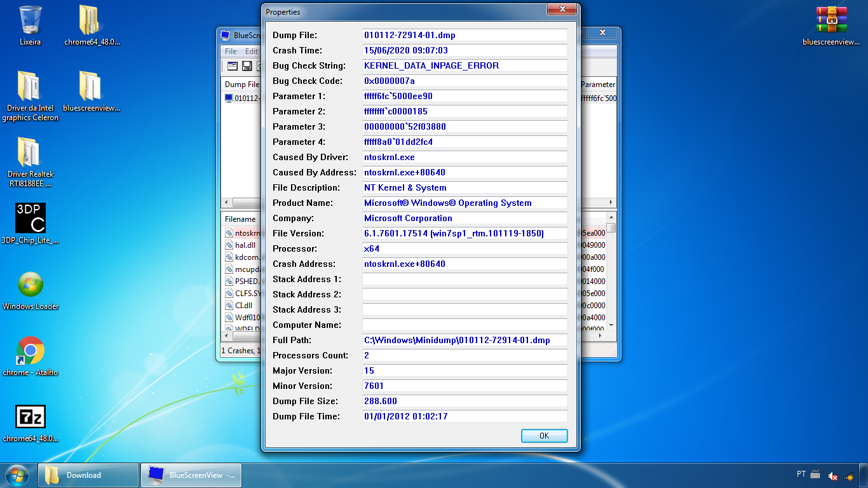Launch the 3DP_Chip_Lite desktop icon
The height and width of the screenshot is (488, 868).
coord(31,224)
